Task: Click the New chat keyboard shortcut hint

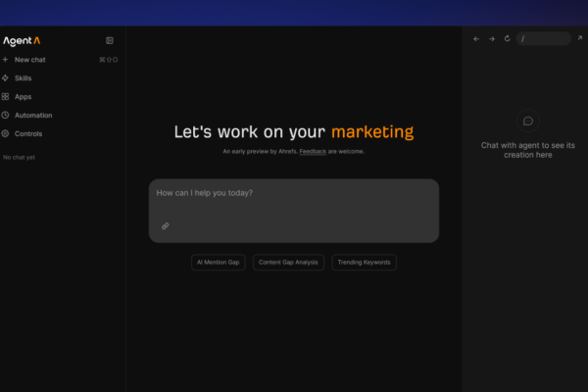Action: tap(109, 60)
